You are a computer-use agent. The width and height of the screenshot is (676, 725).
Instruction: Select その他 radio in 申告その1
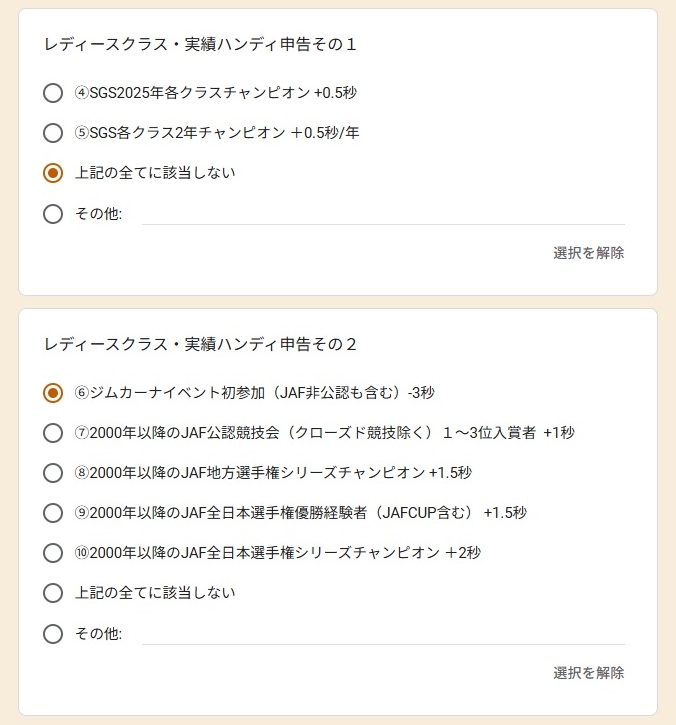53,214
